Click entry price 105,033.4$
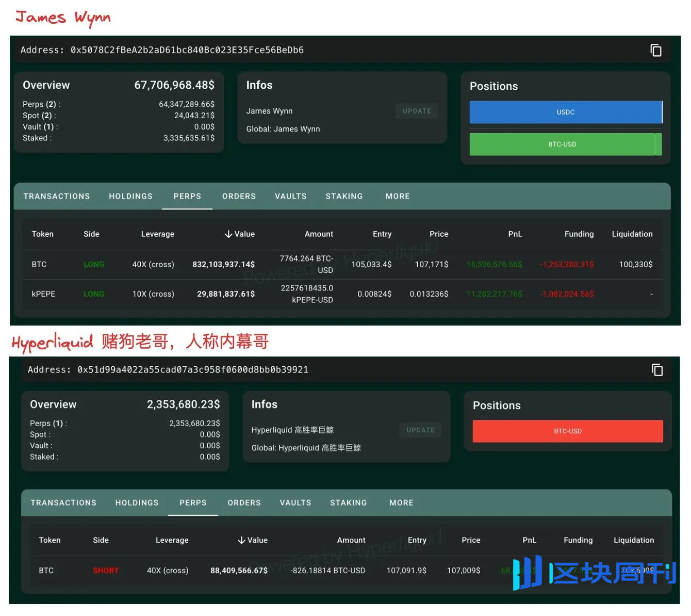Screen dimensions: 691x616 pos(371,265)
